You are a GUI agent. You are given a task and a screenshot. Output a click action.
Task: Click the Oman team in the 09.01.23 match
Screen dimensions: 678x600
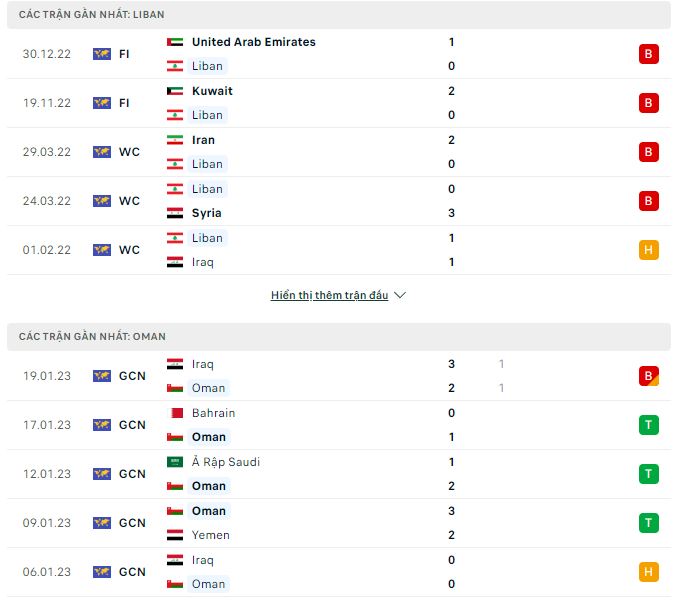[x=208, y=511]
